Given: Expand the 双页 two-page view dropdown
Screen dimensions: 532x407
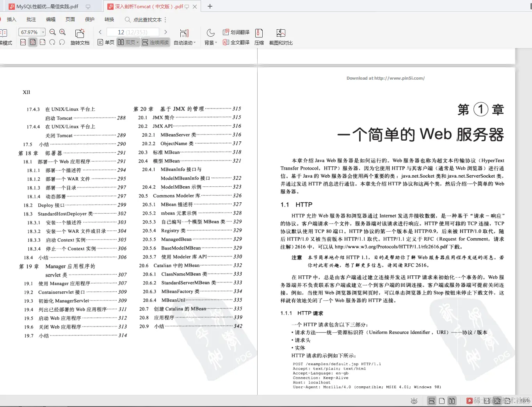Looking at the screenshot, I should (137, 42).
